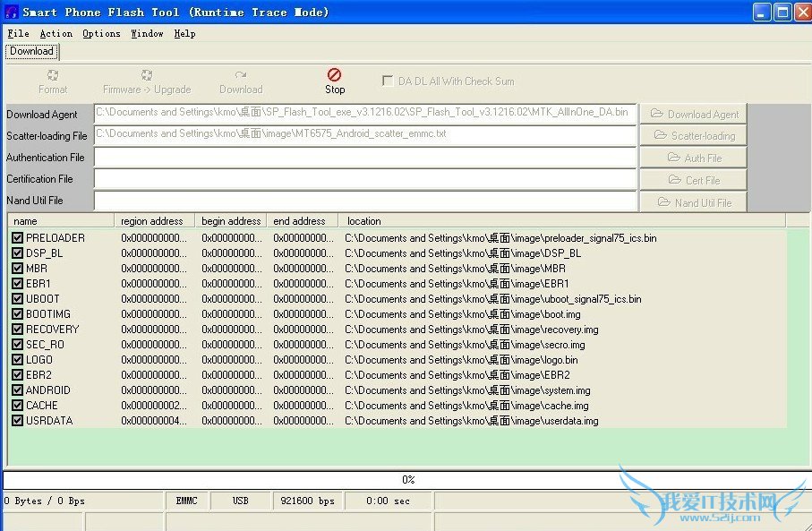Viewport: 812px width, 531px height.
Task: Open the Options menu
Action: coord(101,34)
